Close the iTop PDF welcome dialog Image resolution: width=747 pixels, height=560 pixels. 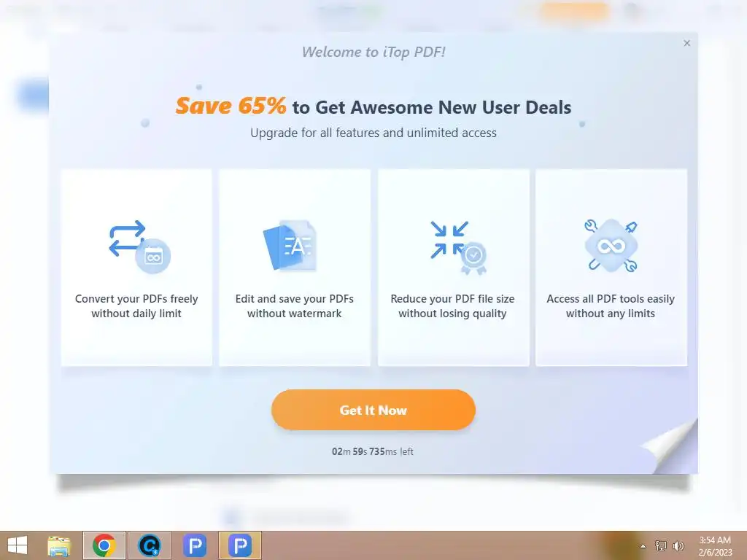click(686, 43)
